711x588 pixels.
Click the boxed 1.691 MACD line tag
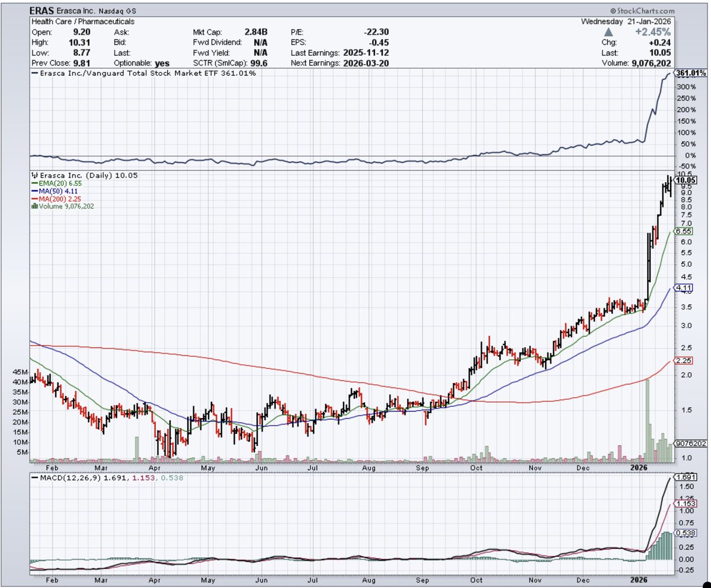tap(686, 476)
